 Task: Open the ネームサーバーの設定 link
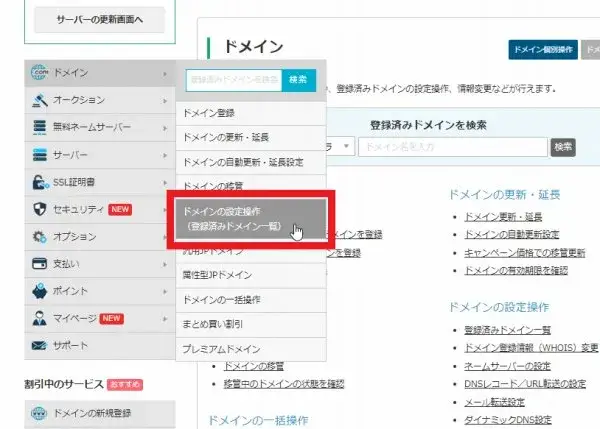(x=507, y=366)
